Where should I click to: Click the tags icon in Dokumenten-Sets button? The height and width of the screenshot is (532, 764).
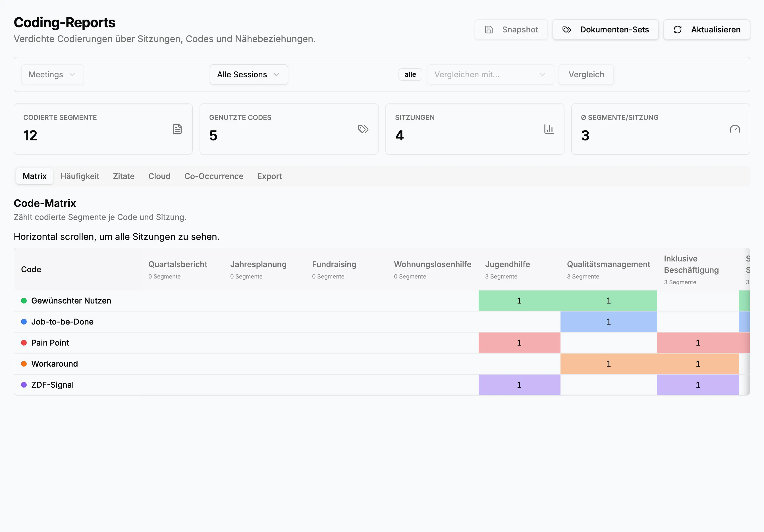coord(566,30)
